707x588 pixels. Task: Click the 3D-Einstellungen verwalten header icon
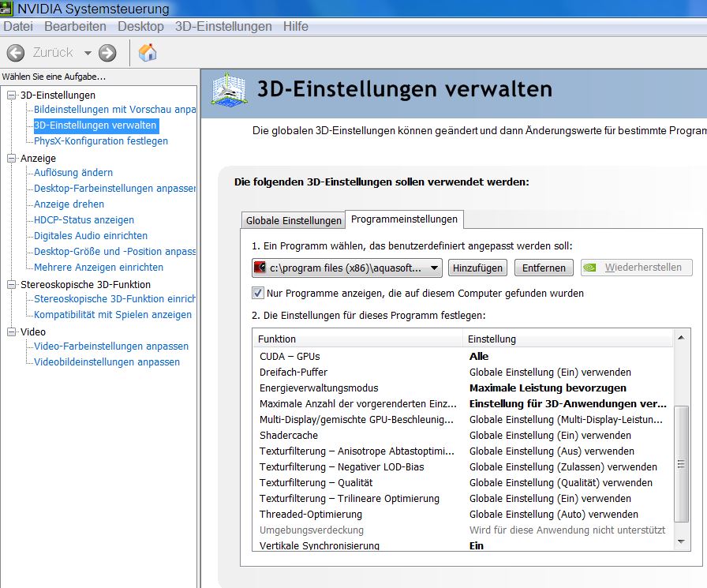[x=229, y=90]
